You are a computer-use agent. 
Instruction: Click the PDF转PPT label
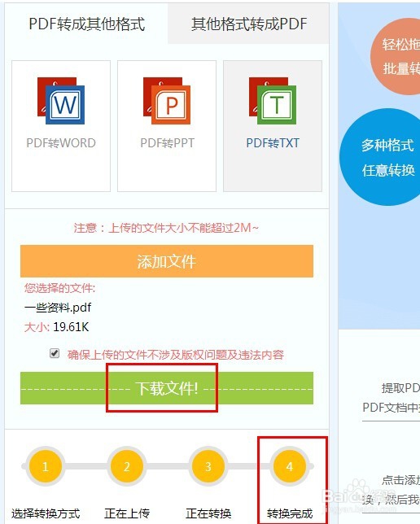tap(167, 143)
